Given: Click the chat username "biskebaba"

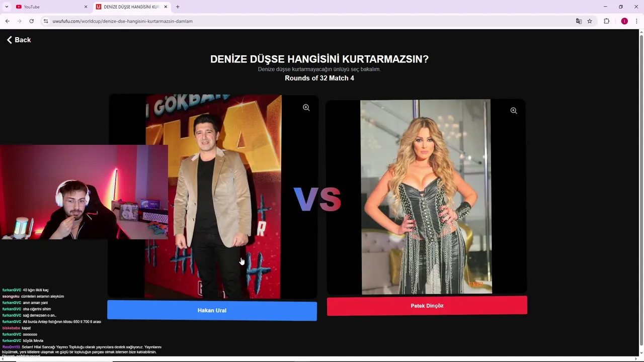Looking at the screenshot, I should coord(11,328).
